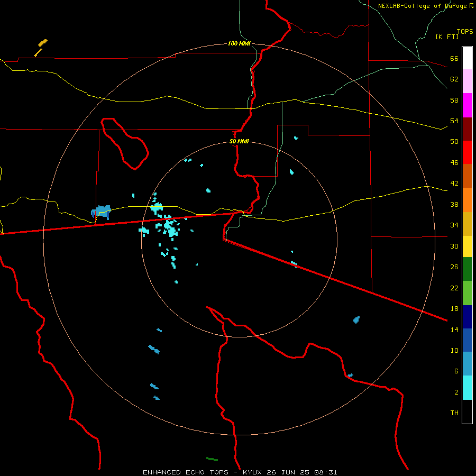Image resolution: width=476 pixels, height=476 pixels.
Task: Click legend value 38
Action: tap(454, 204)
